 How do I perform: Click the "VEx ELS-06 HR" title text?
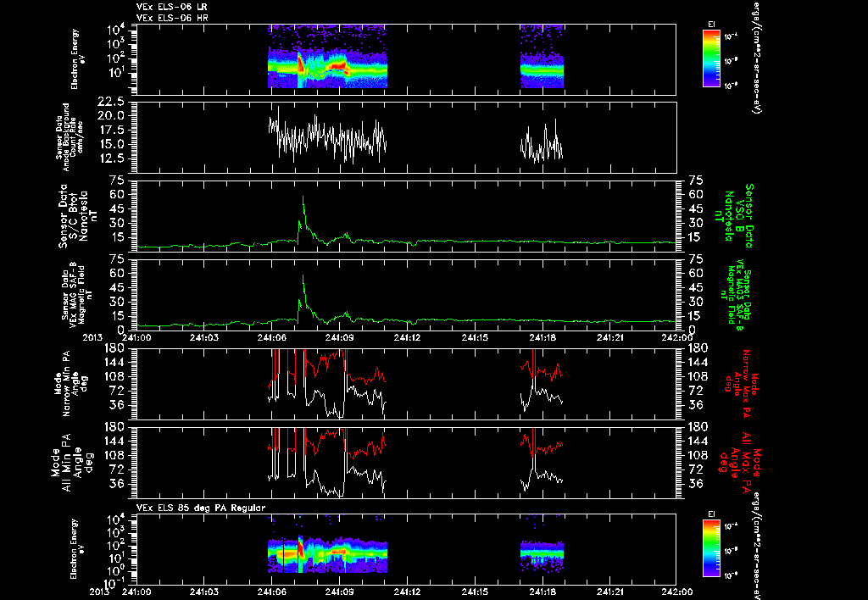(171, 19)
